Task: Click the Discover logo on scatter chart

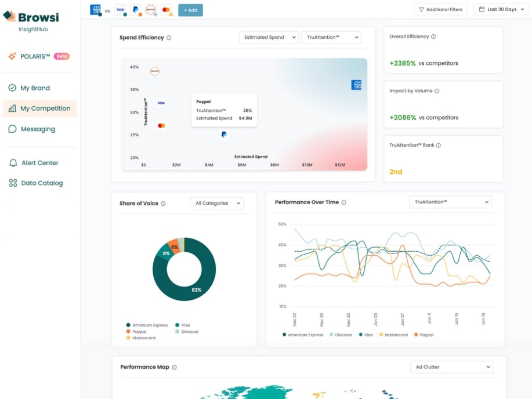Action: tap(155, 71)
